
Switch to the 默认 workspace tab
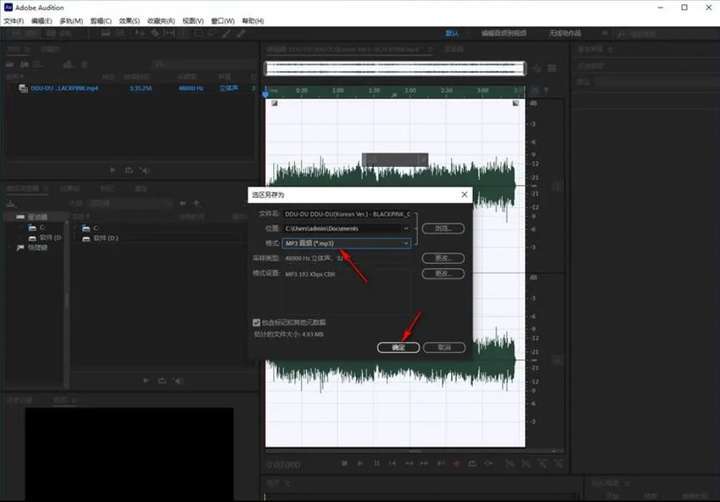pos(452,33)
